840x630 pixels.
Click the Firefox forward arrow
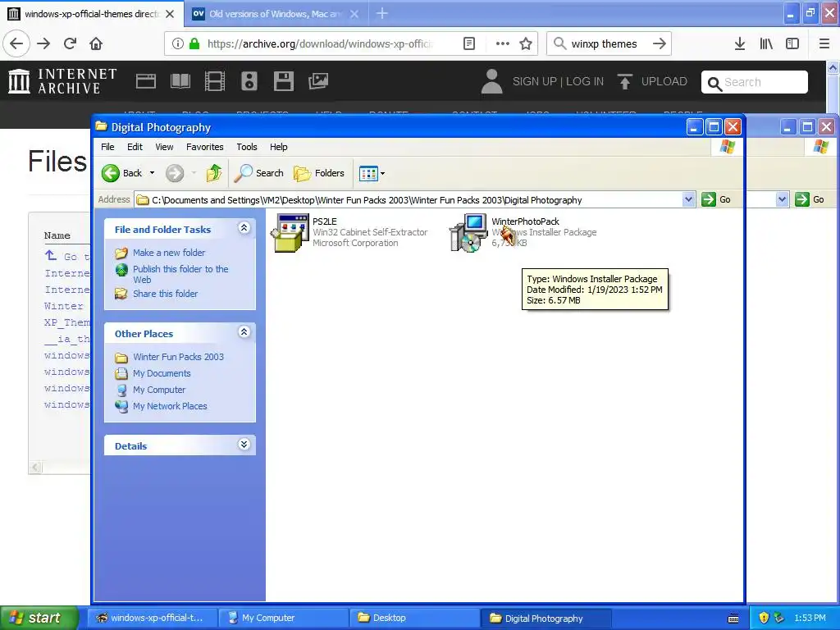[43, 43]
